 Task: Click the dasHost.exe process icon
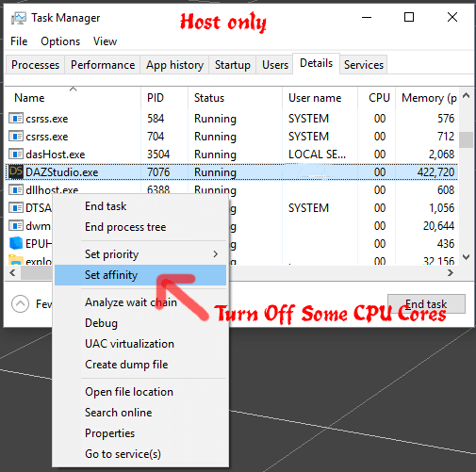click(16, 155)
